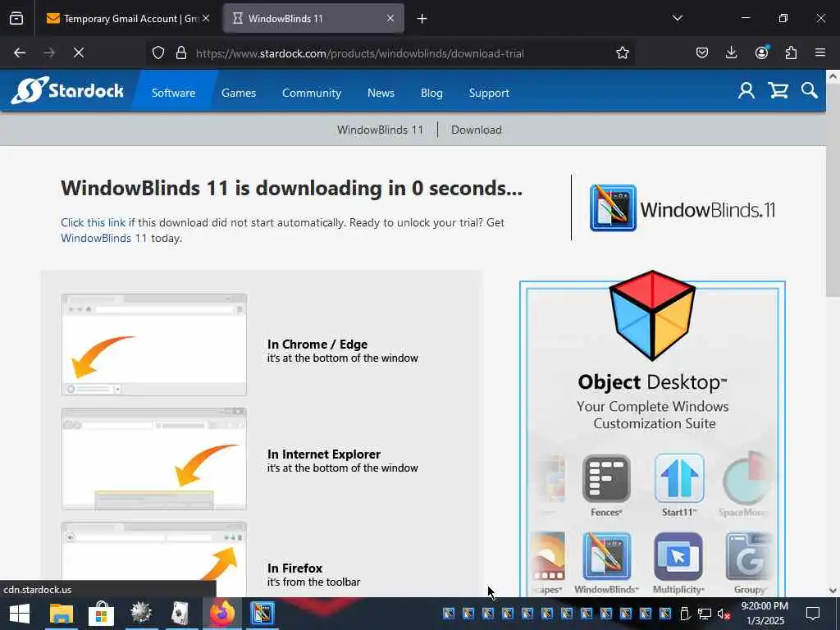Open the Firefox extensions puzzle icon
The width and height of the screenshot is (840, 630).
791,52
